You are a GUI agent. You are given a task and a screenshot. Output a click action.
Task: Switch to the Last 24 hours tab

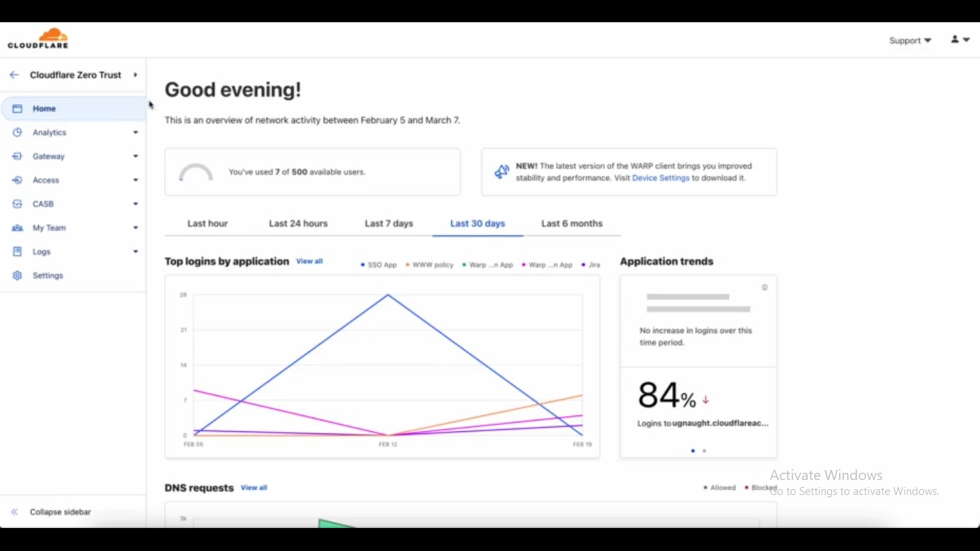(298, 224)
